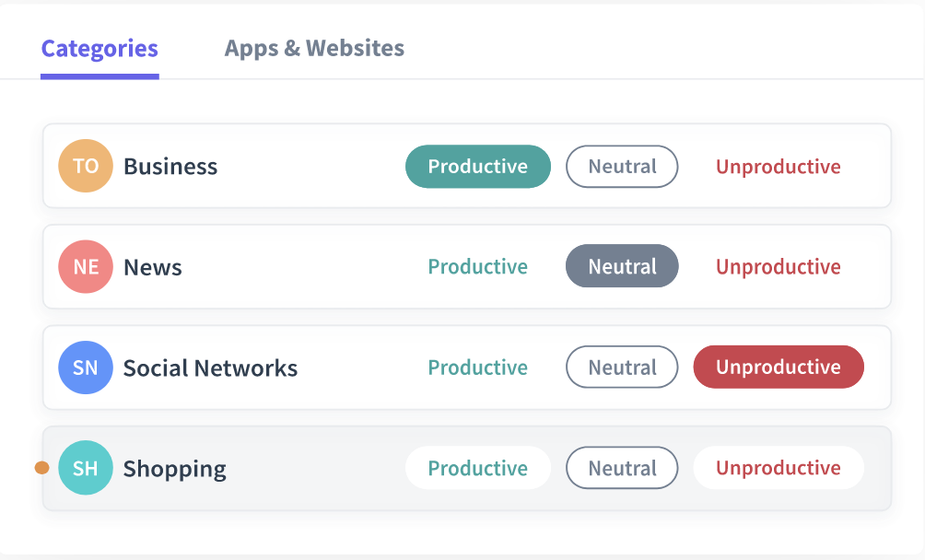Mark News as Productive
The image size is (925, 560).
pyautogui.click(x=477, y=267)
